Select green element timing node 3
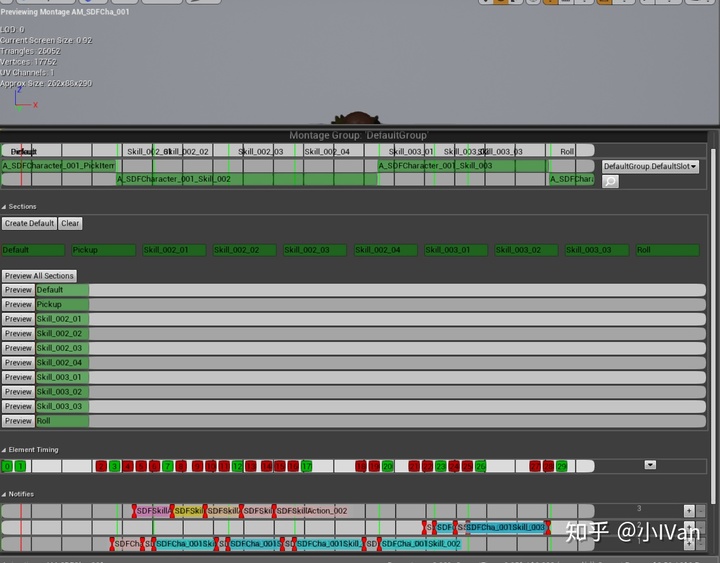 coord(114,467)
